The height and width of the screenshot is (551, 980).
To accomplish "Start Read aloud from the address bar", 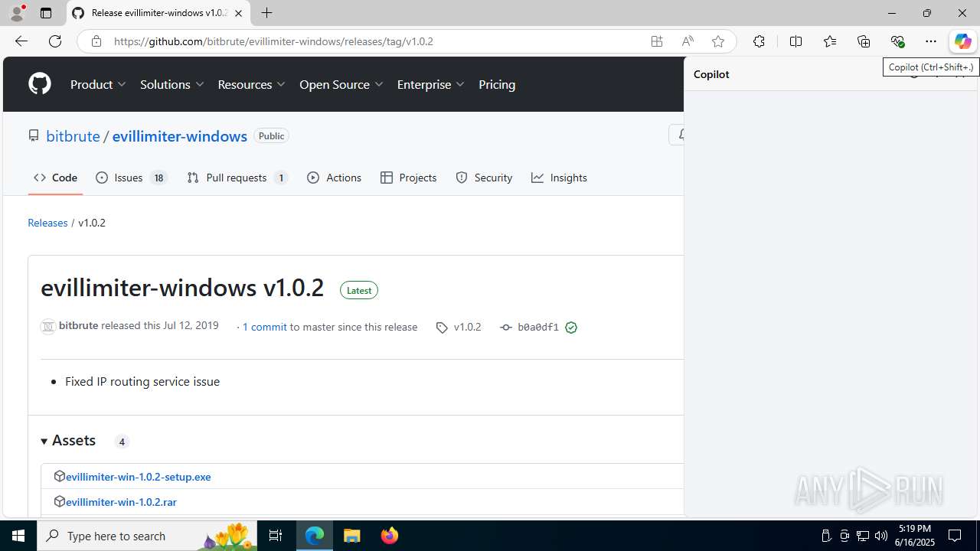I will (x=688, y=41).
